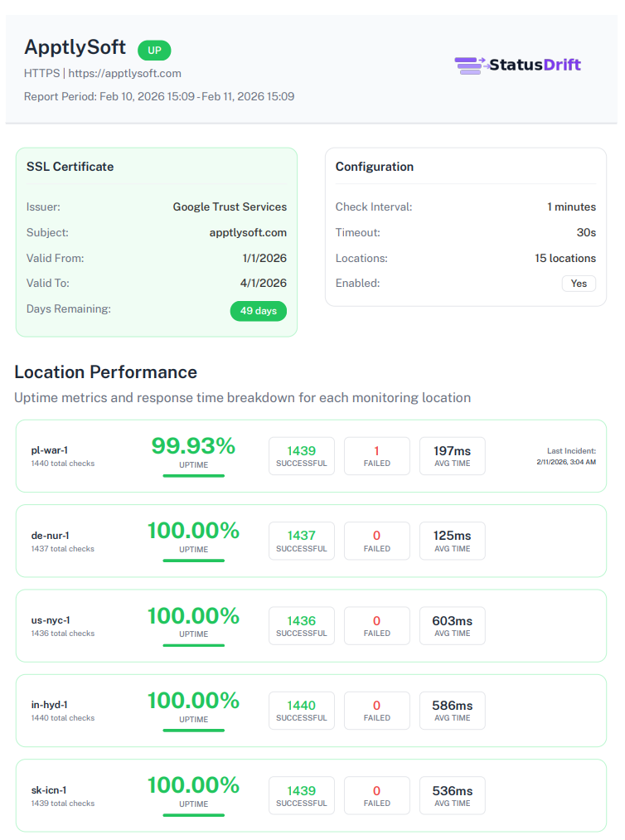This screenshot has width=625, height=840.
Task: Click the pl-war-1 uptime progress bar
Action: [193, 476]
